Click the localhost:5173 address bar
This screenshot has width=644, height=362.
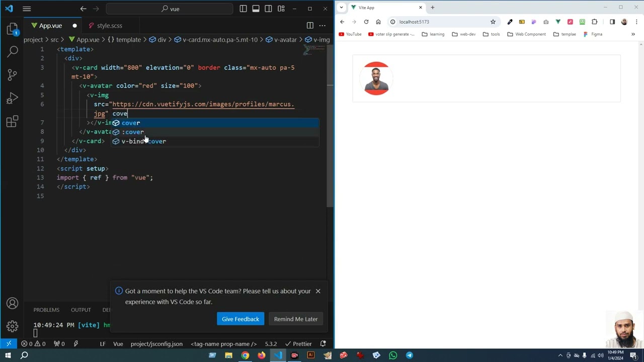pyautogui.click(x=443, y=22)
